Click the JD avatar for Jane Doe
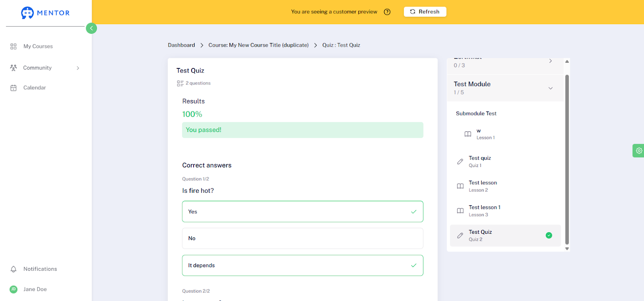The image size is (644, 301). (13, 289)
